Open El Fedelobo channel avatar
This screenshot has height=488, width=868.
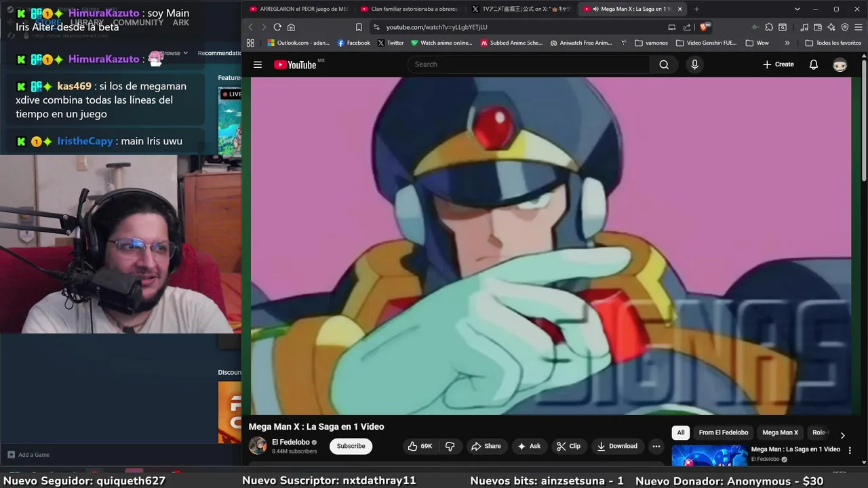click(x=258, y=446)
